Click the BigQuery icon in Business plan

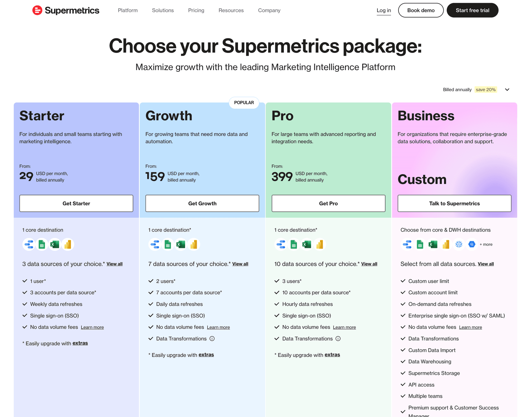(x=472, y=244)
